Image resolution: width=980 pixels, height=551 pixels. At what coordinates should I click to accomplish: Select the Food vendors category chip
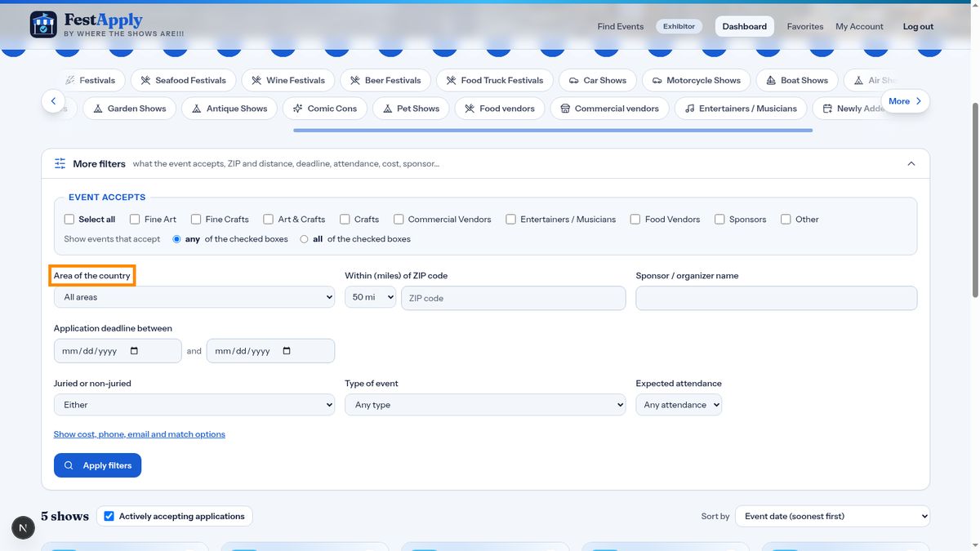[500, 109]
